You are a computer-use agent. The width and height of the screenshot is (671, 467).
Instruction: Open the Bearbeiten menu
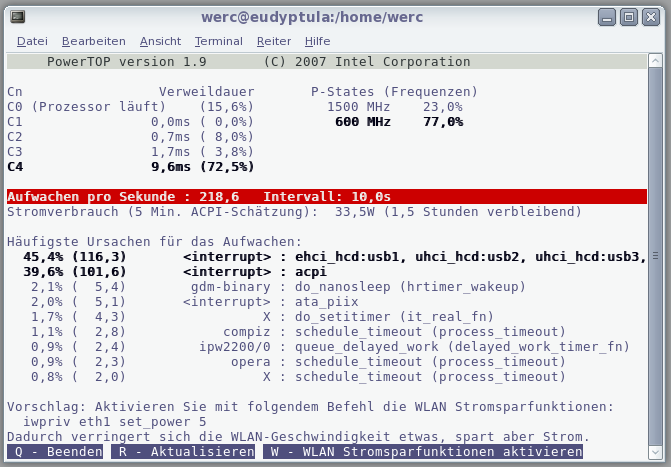pos(93,41)
